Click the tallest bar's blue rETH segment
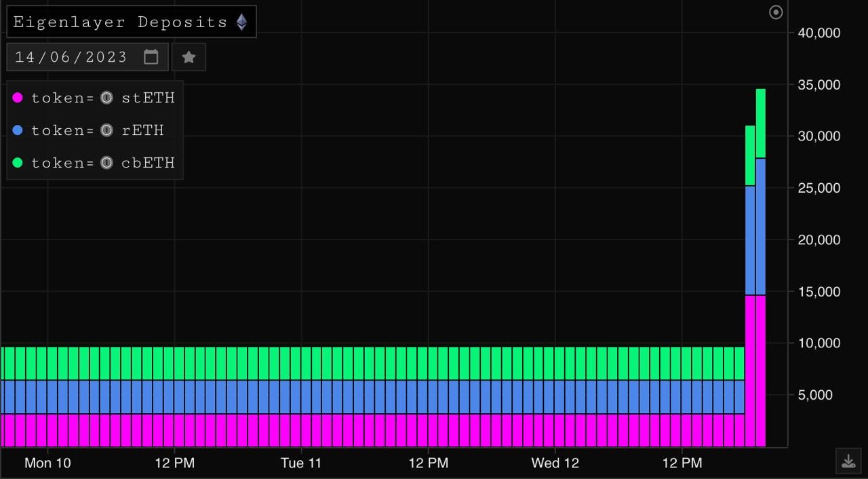 click(x=761, y=227)
